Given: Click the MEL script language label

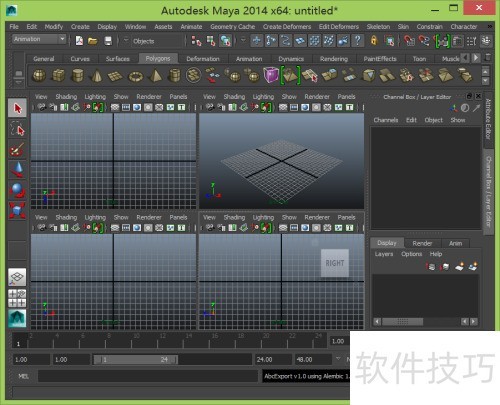Looking at the screenshot, I should click(23, 376).
